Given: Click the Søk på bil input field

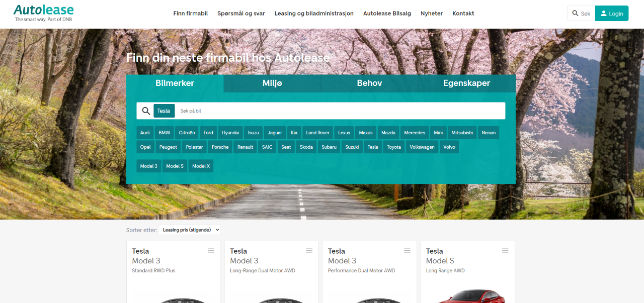Looking at the screenshot, I should 340,111.
